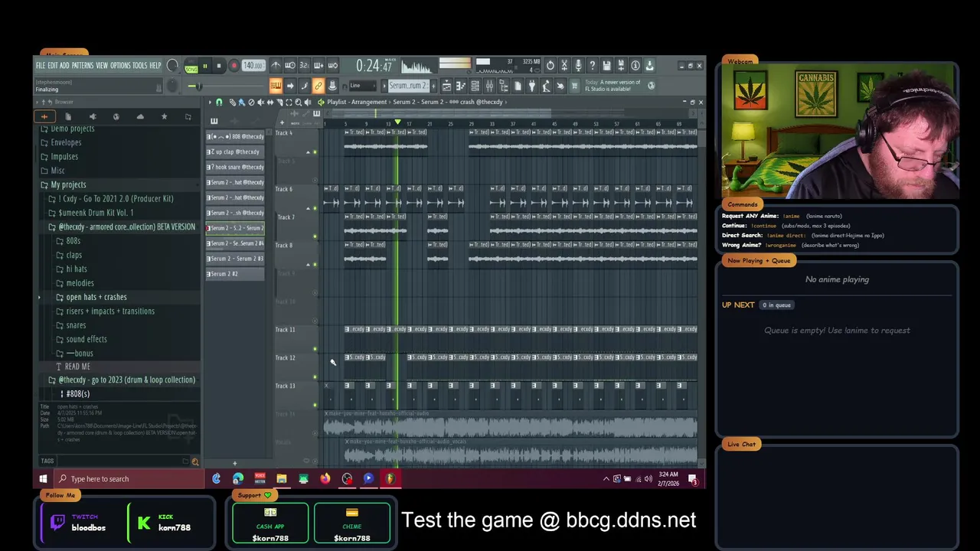Open browser Favorites star tab
Viewport: 980px width, 551px height.
pos(164,116)
